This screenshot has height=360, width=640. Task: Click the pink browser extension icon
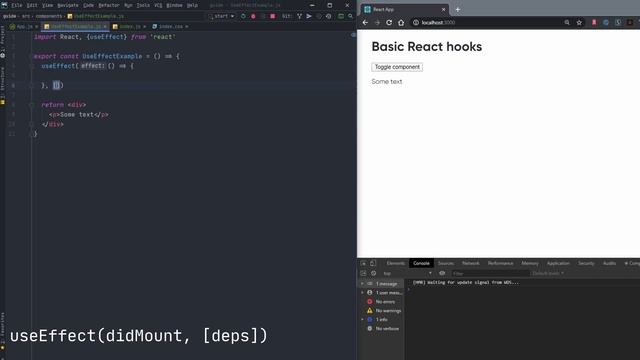[594, 22]
